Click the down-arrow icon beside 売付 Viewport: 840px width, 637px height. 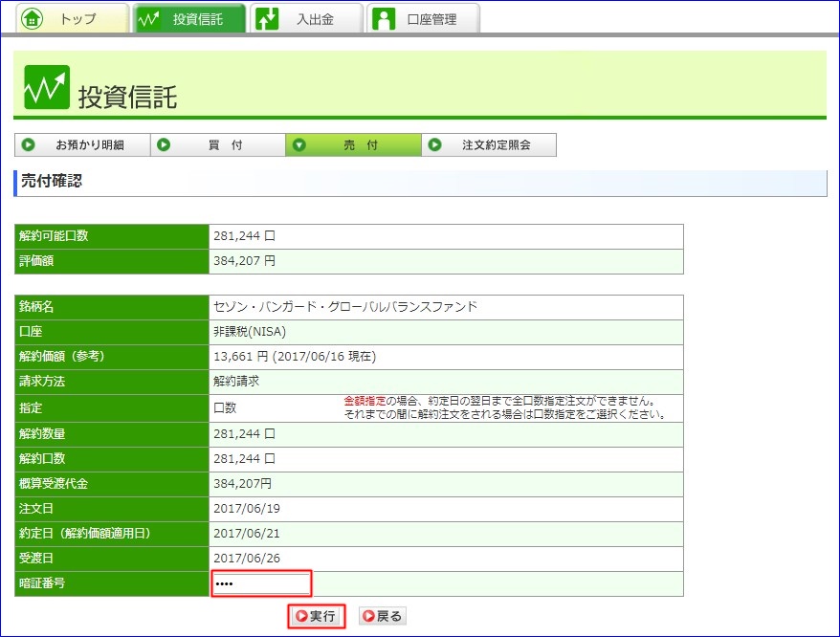click(x=299, y=144)
